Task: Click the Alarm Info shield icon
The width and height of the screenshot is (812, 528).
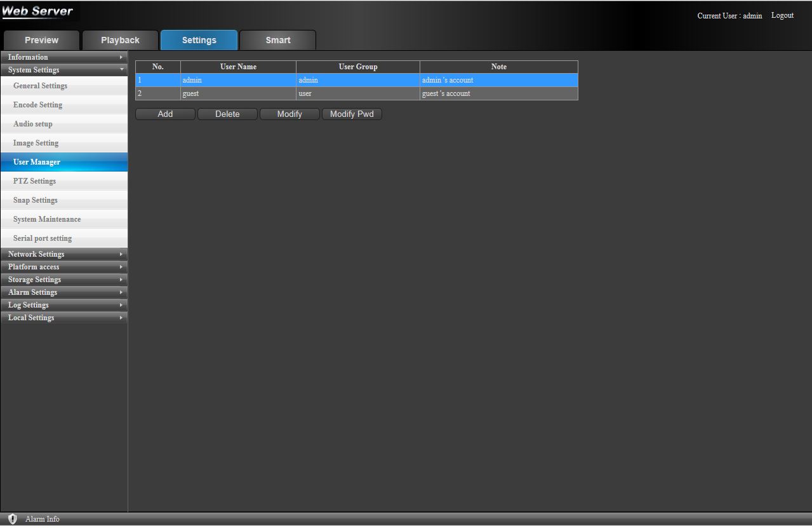Action: coord(12,519)
